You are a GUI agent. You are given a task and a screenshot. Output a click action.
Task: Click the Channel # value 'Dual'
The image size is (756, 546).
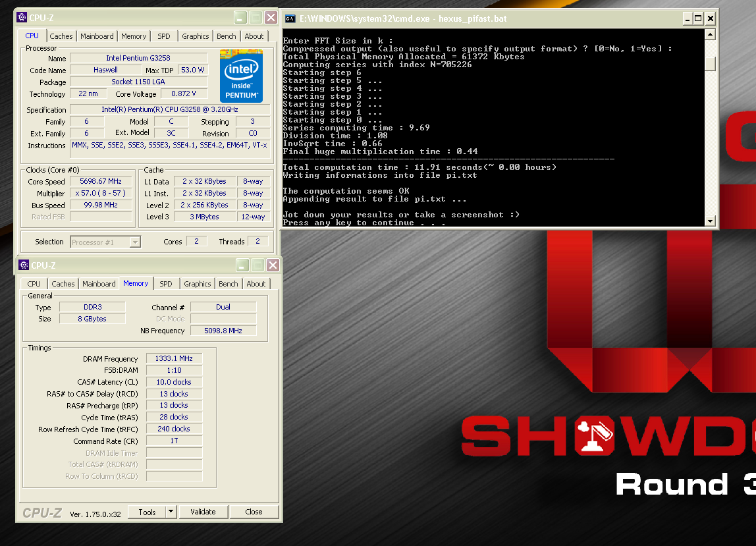[223, 307]
